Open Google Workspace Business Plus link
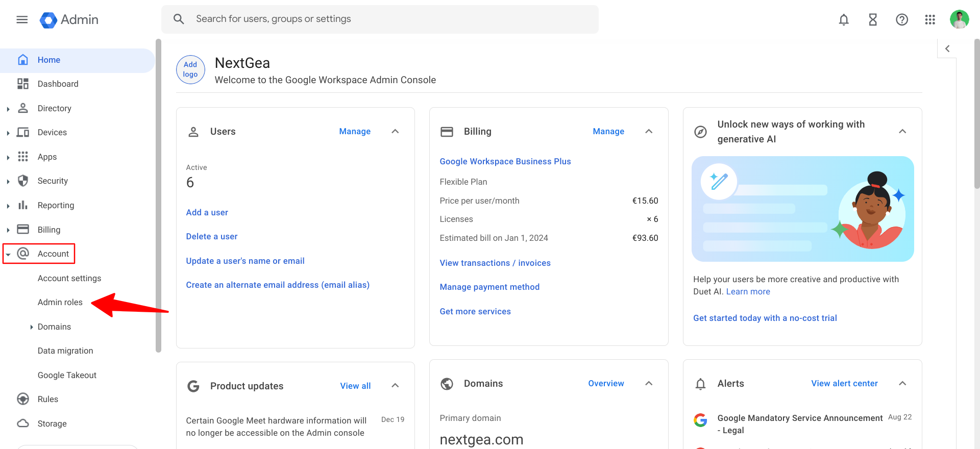 (505, 161)
